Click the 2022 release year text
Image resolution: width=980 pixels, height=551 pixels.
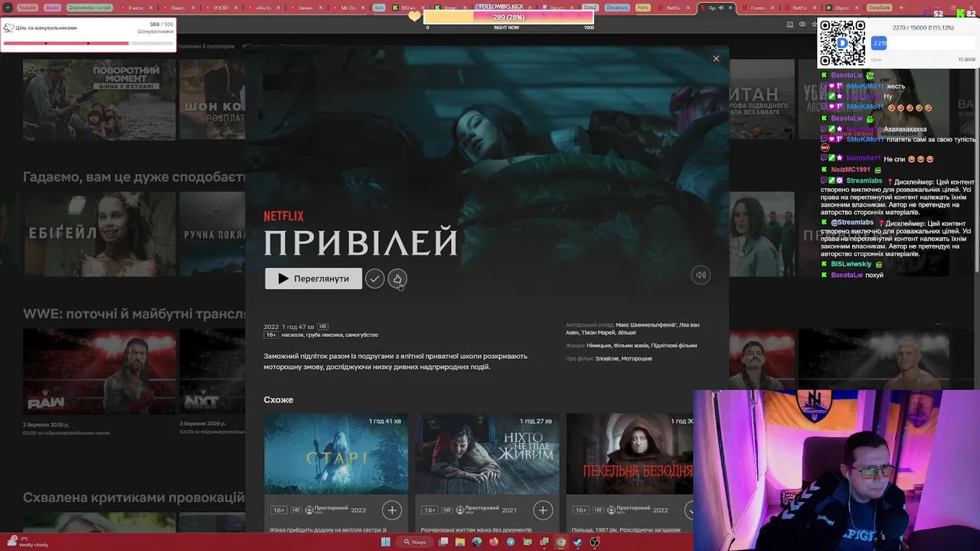tap(271, 327)
